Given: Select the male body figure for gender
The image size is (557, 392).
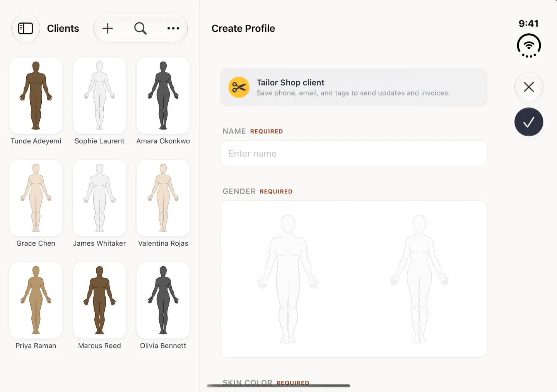Looking at the screenshot, I should [x=288, y=279].
